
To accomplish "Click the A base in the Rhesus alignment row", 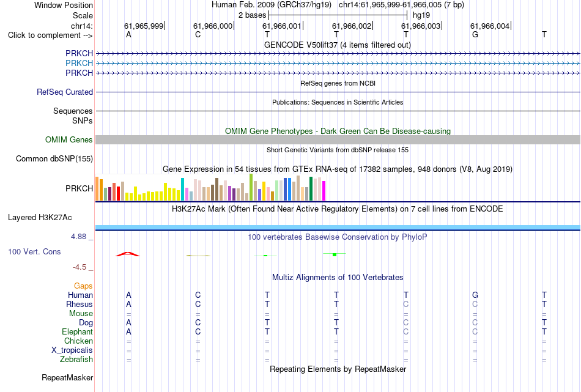I will pyautogui.click(x=128, y=305).
